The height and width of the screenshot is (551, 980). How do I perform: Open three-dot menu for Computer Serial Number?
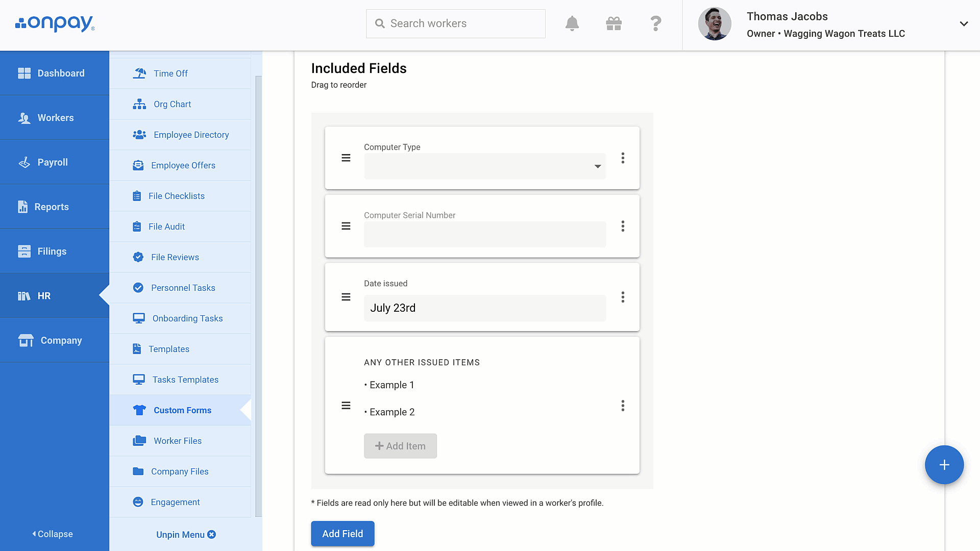coord(623,226)
